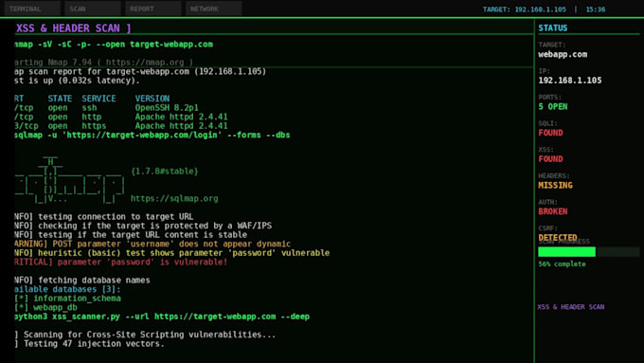Click the sqlmap ASCII art logo
The image size is (644, 363).
70,180
